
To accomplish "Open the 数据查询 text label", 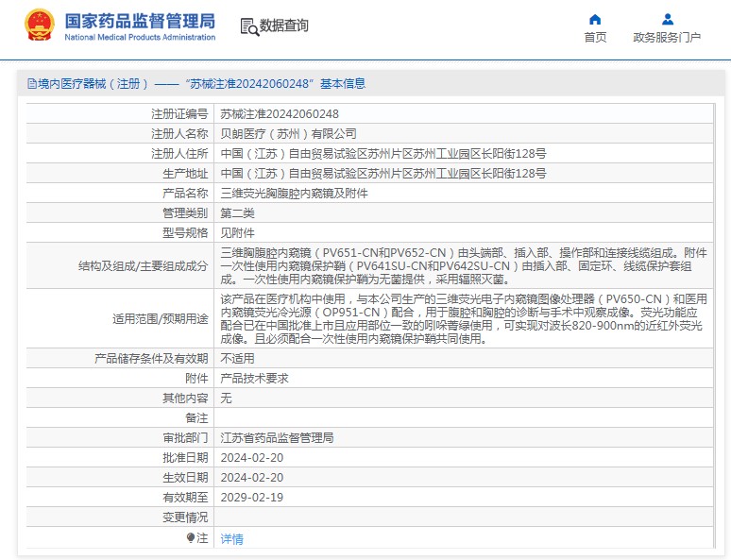I will point(284,26).
